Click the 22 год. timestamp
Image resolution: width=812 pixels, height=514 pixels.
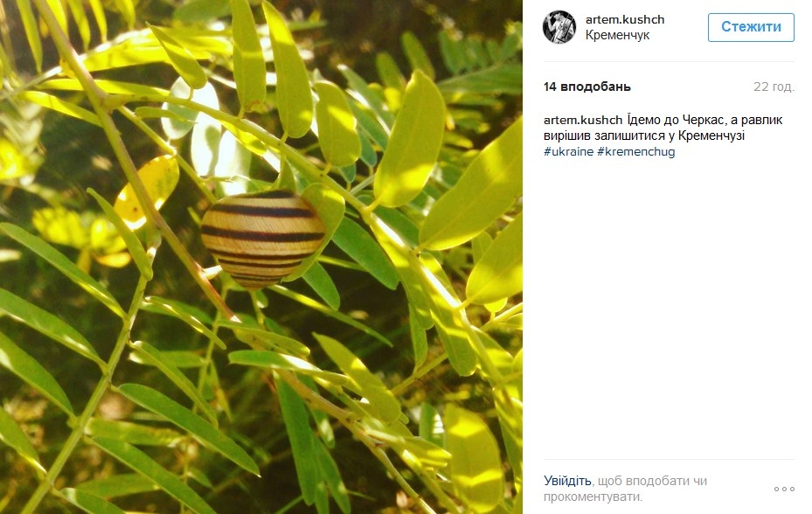click(774, 87)
